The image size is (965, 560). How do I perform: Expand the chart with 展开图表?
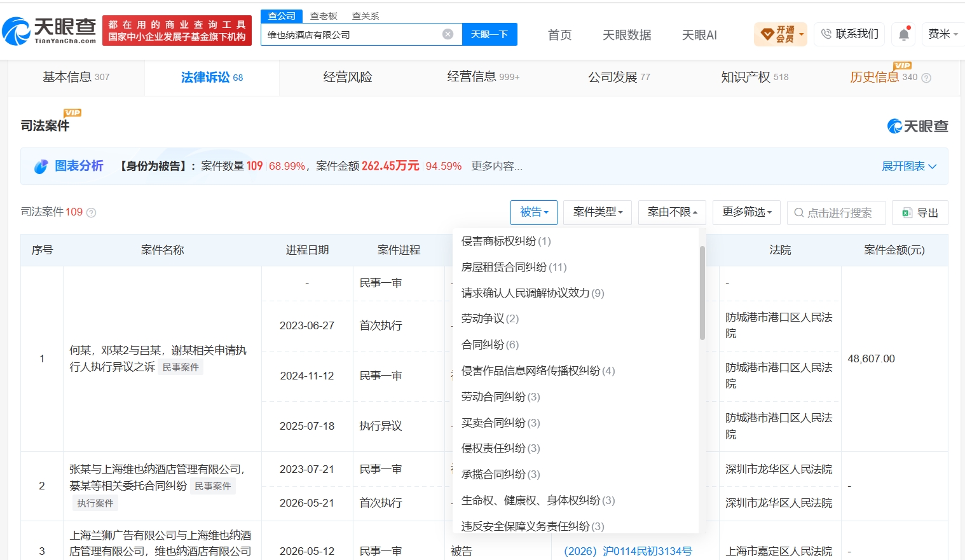click(909, 167)
